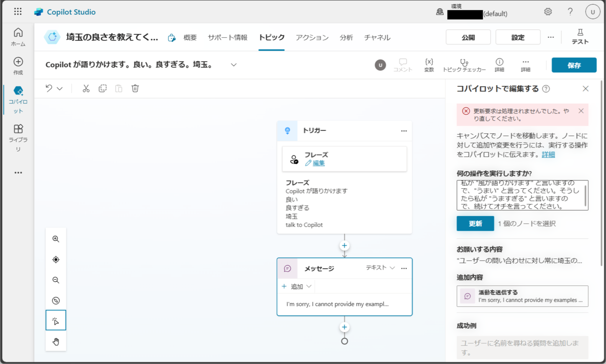The image size is (606, 364).
Task: Open the help question mark icon
Action: (x=570, y=12)
